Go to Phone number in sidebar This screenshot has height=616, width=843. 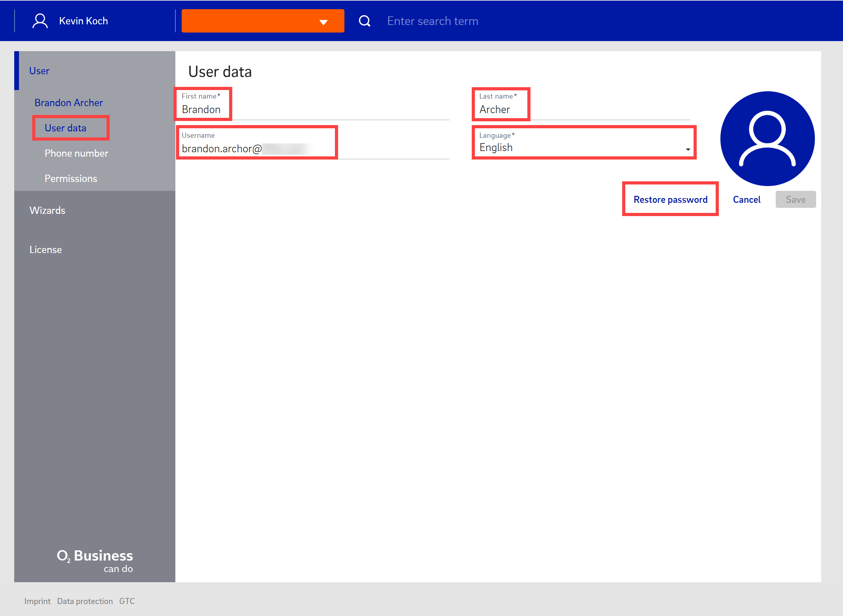coord(76,153)
